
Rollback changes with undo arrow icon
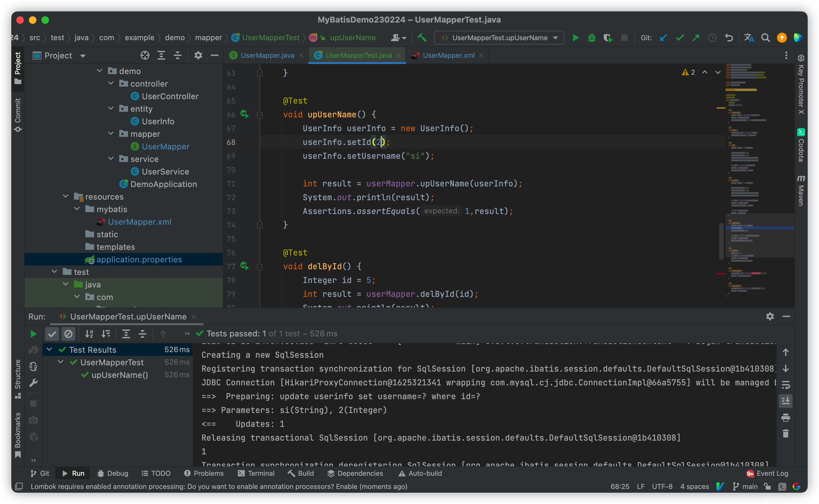[729, 38]
